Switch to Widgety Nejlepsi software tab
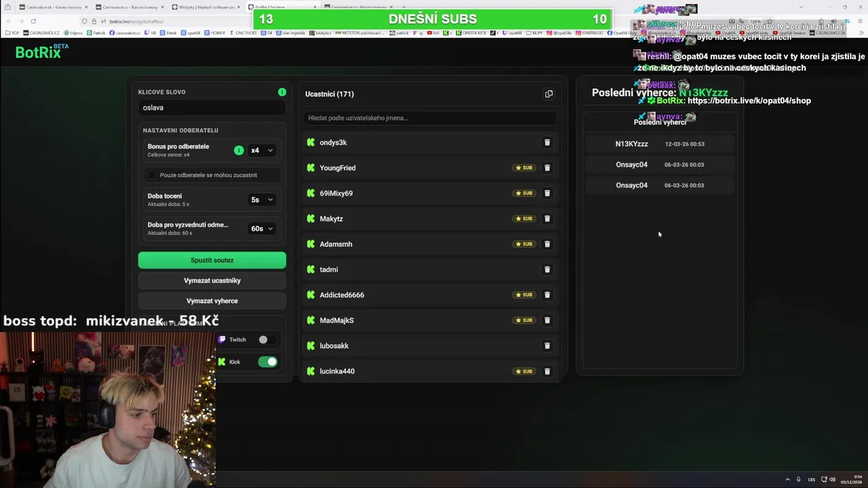The image size is (868, 488). pyautogui.click(x=206, y=7)
